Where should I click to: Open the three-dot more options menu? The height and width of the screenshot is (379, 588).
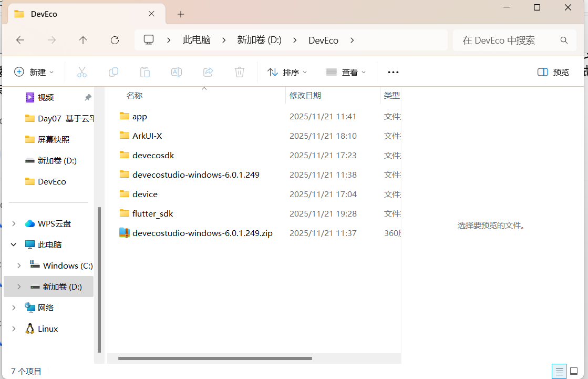393,72
